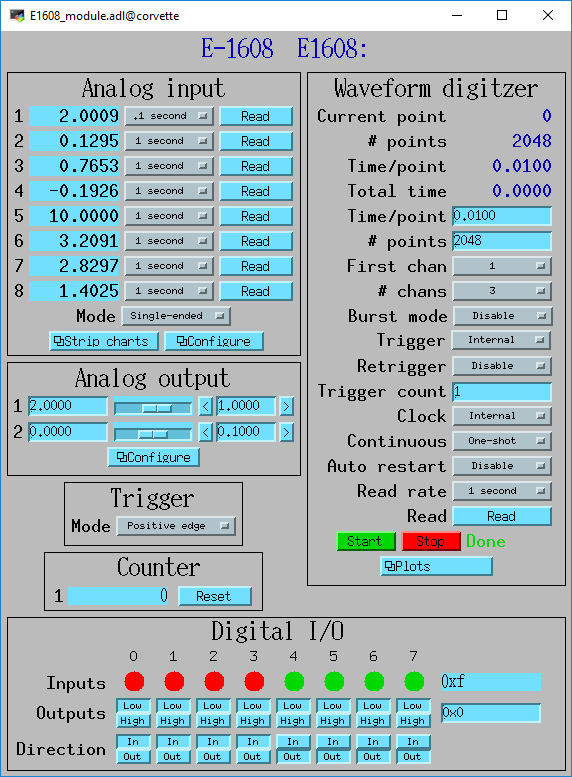
Task: Open First chan dropdown
Action: [502, 266]
